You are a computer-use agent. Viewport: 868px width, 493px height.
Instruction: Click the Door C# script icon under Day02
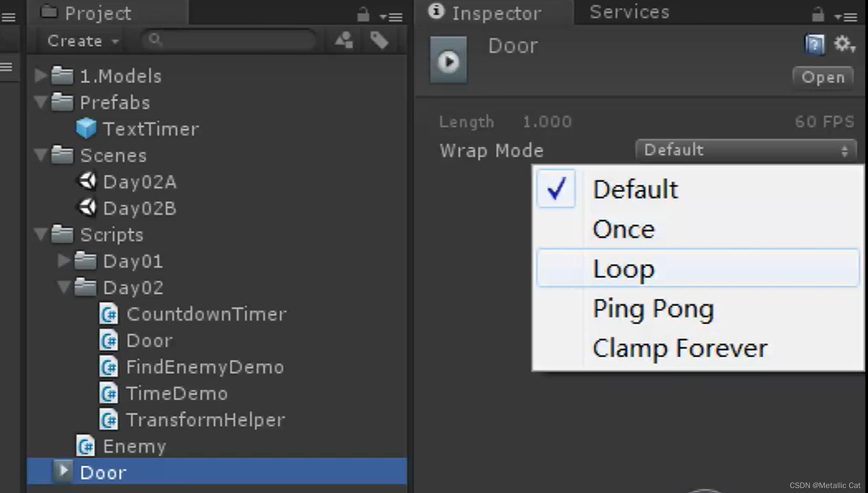[x=108, y=340]
